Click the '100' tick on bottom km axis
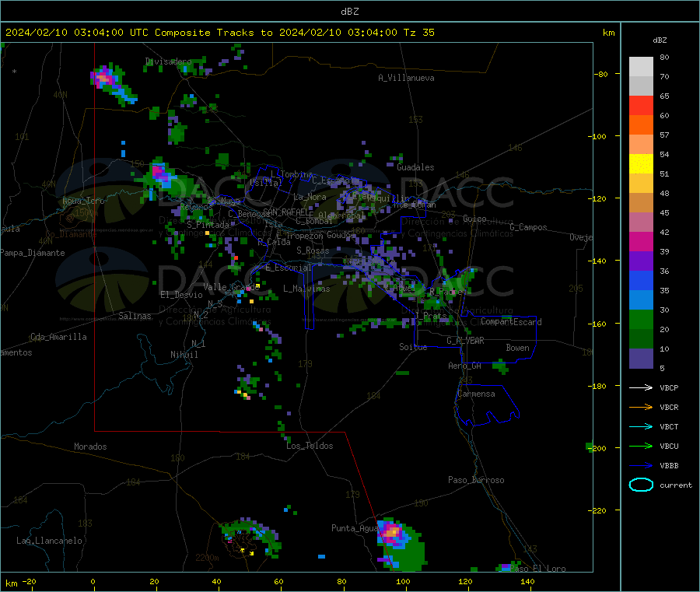The width and height of the screenshot is (700, 592). point(403,582)
